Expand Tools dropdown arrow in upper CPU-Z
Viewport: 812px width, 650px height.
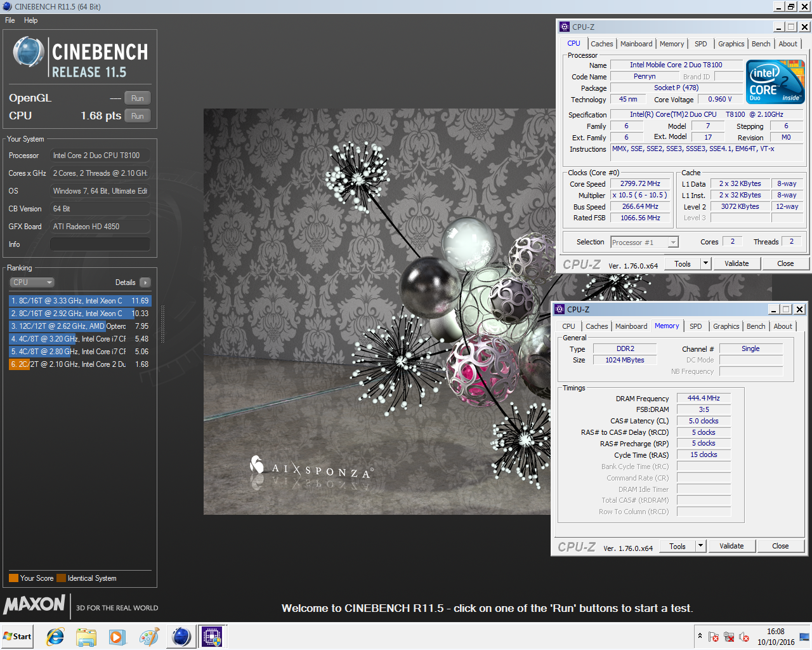point(705,263)
